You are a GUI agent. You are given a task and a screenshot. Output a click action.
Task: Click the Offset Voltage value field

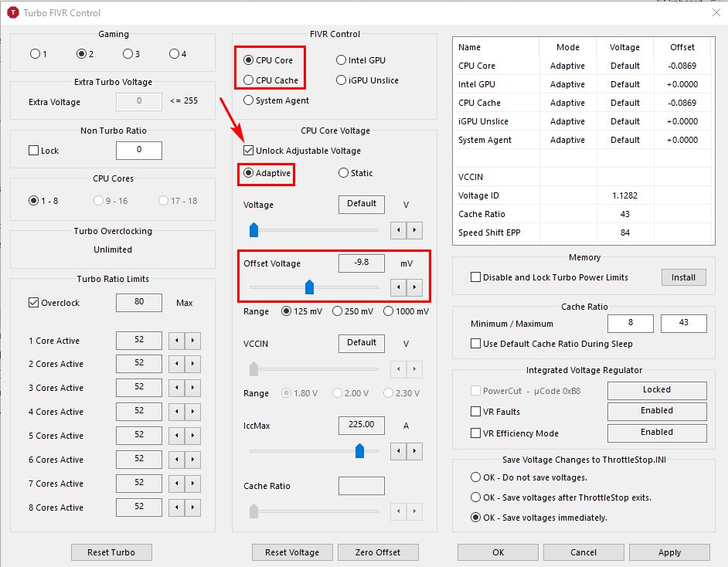coord(361,263)
